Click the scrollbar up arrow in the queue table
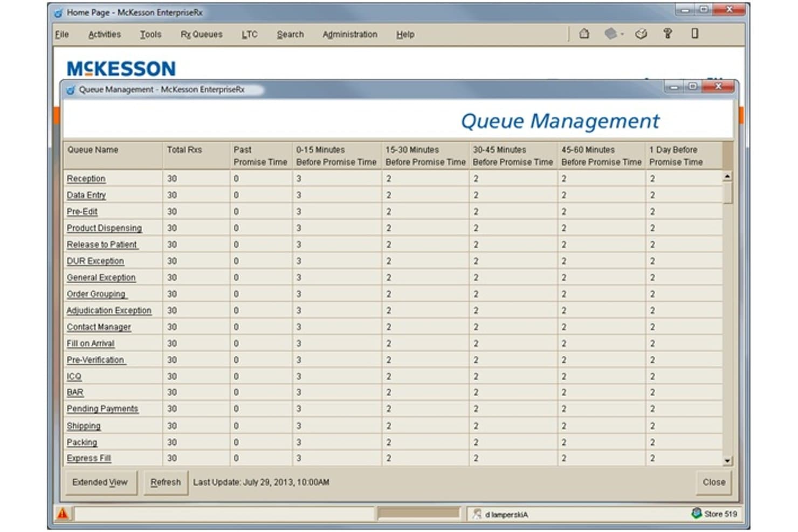 (x=727, y=176)
